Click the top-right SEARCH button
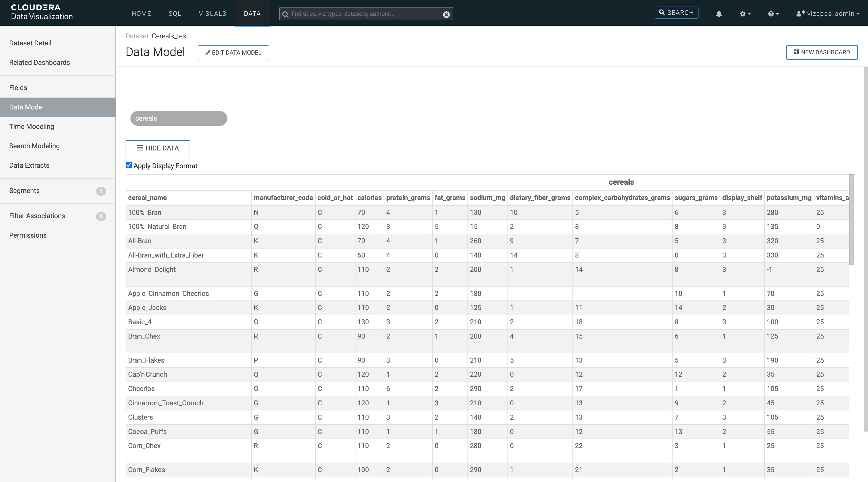Screen dimensions: 868x482 click(x=676, y=13)
